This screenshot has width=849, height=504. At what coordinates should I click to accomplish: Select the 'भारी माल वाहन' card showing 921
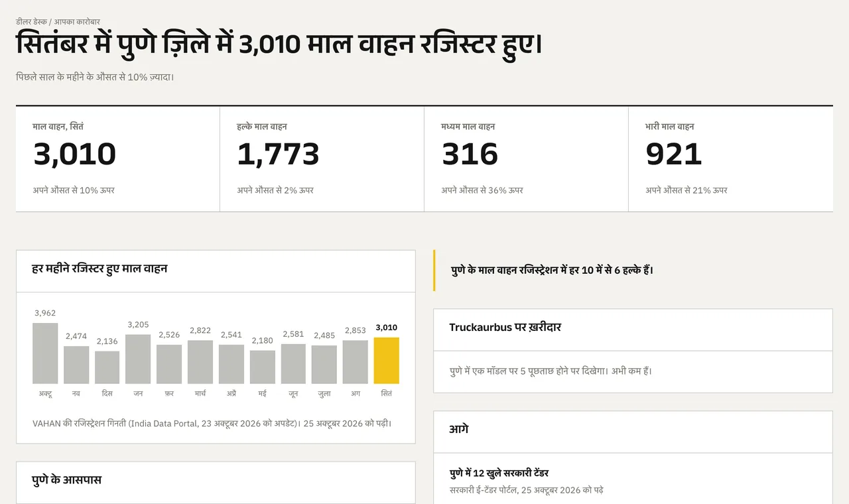730,159
